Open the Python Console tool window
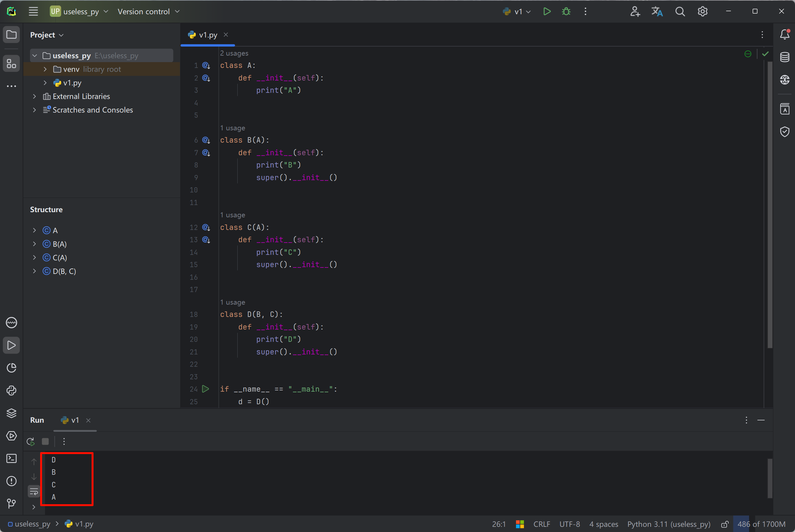 tap(12, 391)
